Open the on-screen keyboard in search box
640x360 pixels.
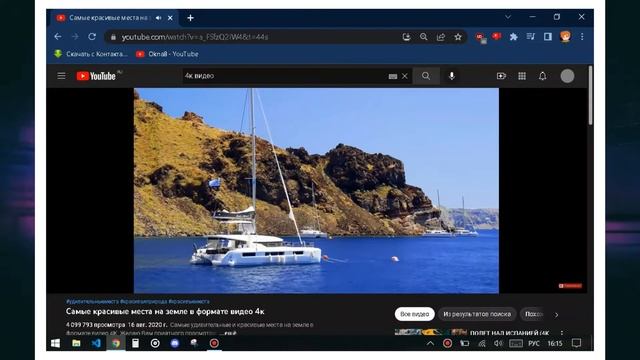click(x=393, y=76)
